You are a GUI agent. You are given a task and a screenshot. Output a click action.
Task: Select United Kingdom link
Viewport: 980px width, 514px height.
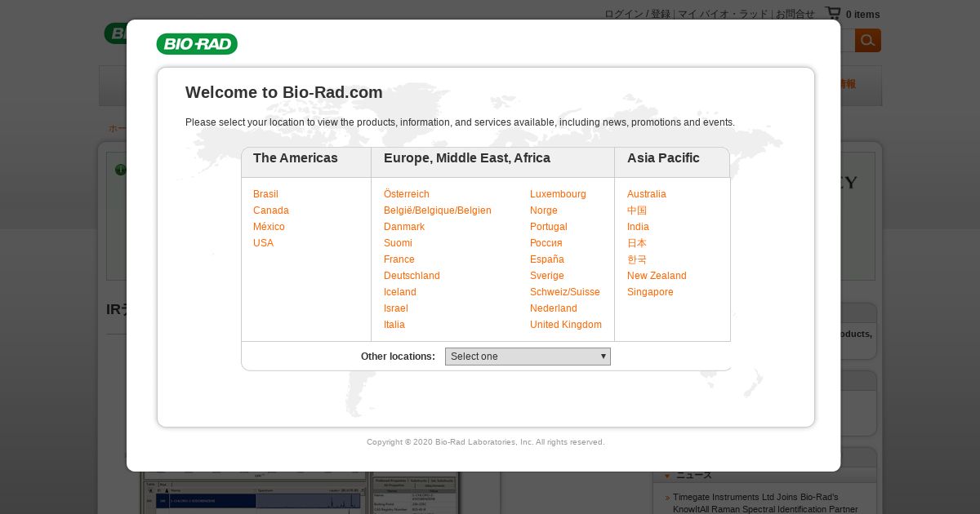[566, 325]
